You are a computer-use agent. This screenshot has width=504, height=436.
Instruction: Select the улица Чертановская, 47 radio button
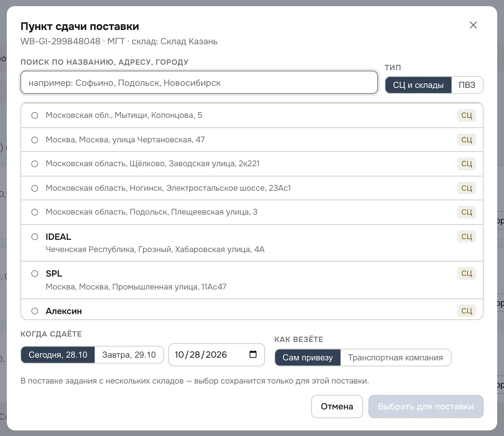(35, 140)
